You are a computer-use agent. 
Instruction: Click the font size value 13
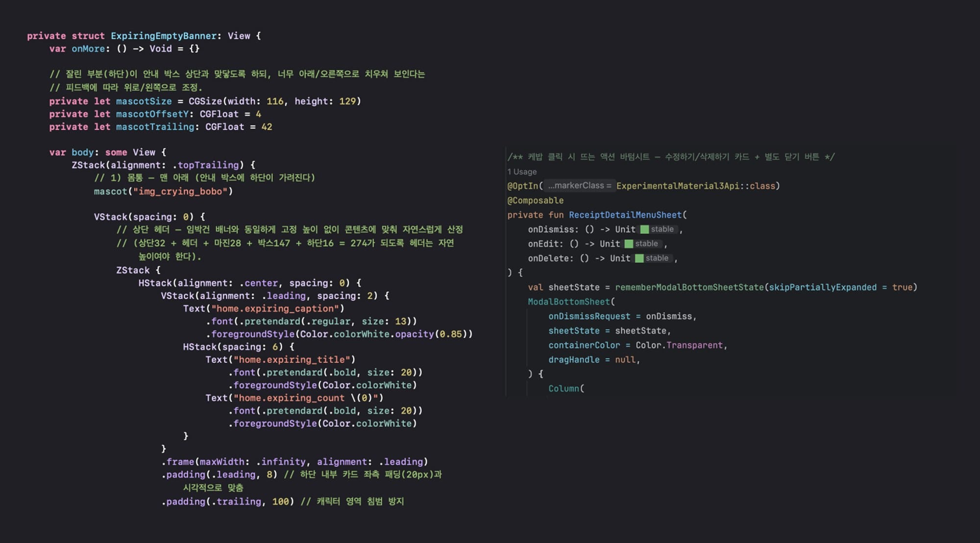click(x=400, y=321)
